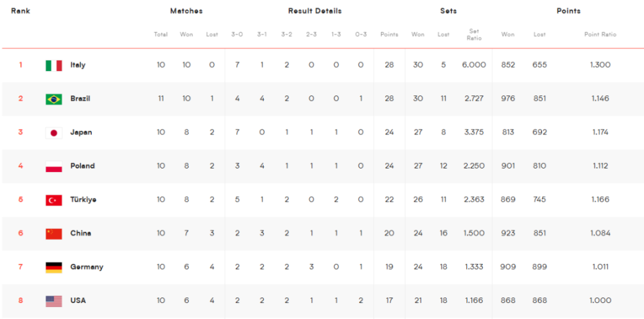Screen dimensions: 644x319
Task: Click the China flag icon
Action: [54, 234]
